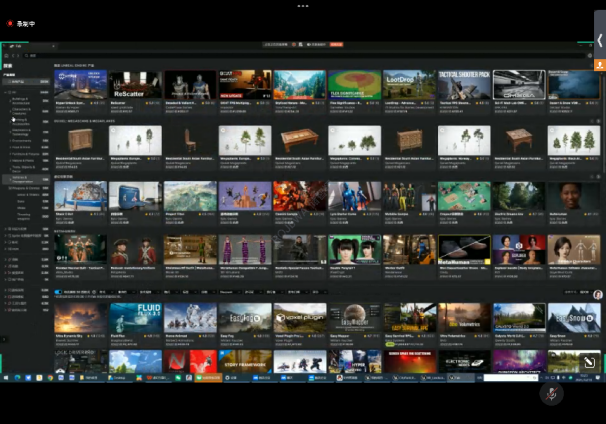The height and width of the screenshot is (424, 606).
Task: Click the Windows Start button in taskbar
Action: pos(8,378)
